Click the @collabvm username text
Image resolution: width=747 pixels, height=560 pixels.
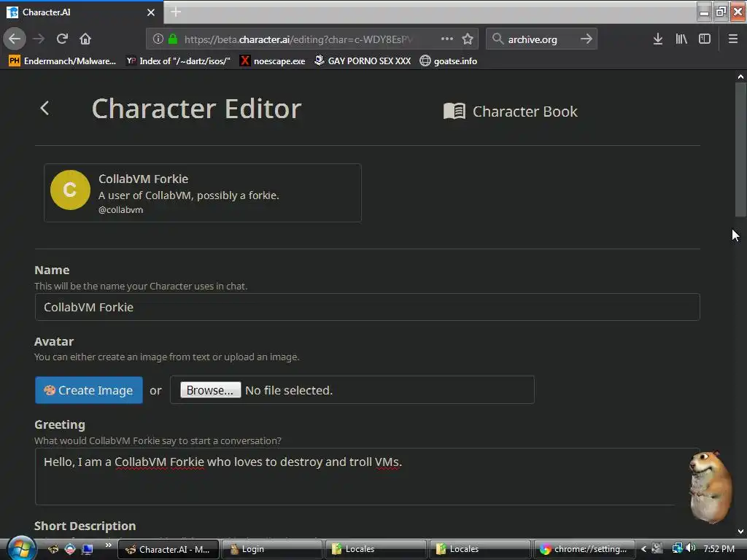120,209
